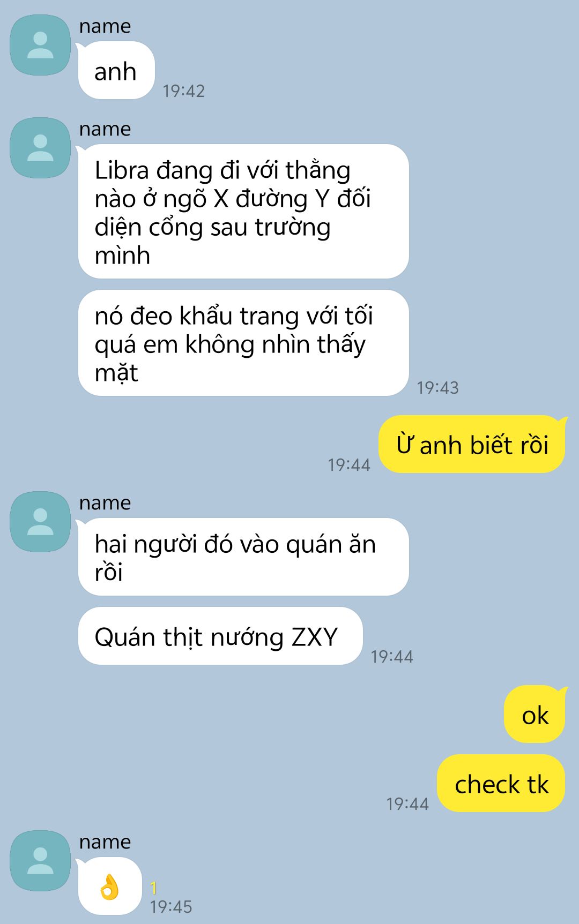Select 'Quán thịt nướng ZXY' message

pyautogui.click(x=220, y=636)
